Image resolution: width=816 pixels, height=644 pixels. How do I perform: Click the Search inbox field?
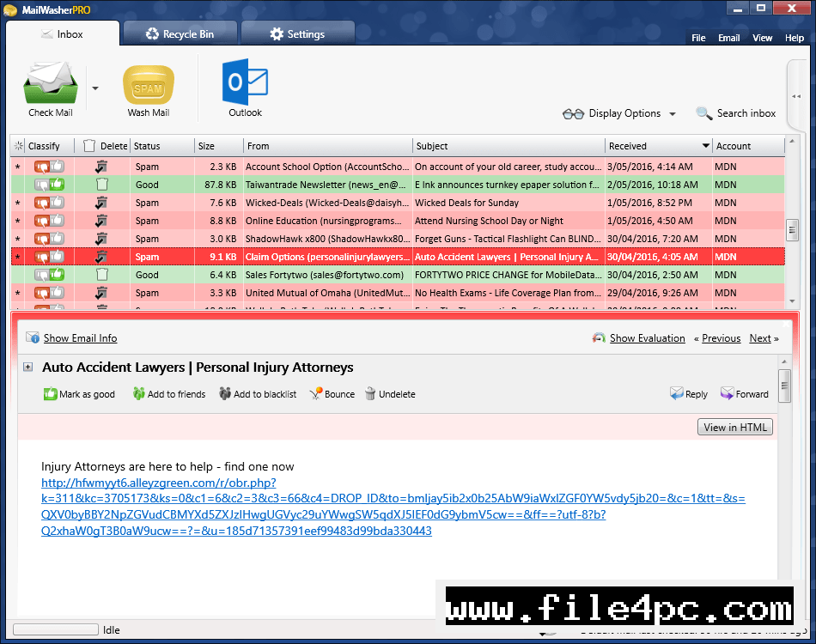[x=736, y=113]
